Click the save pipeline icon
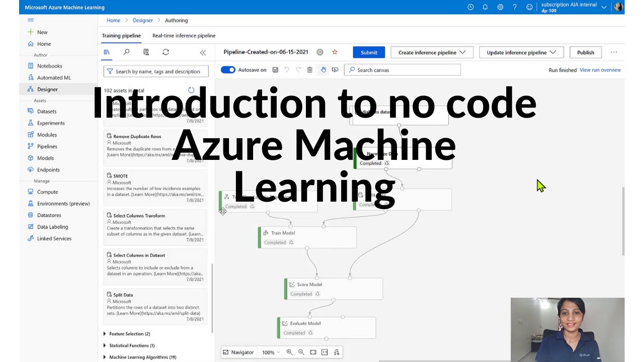The height and width of the screenshot is (362, 644). 275,70
